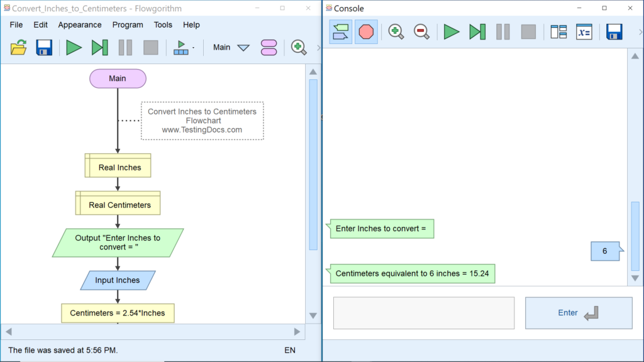The image size is (644, 362).
Task: Open the Variable Watch window from Console
Action: click(x=584, y=31)
